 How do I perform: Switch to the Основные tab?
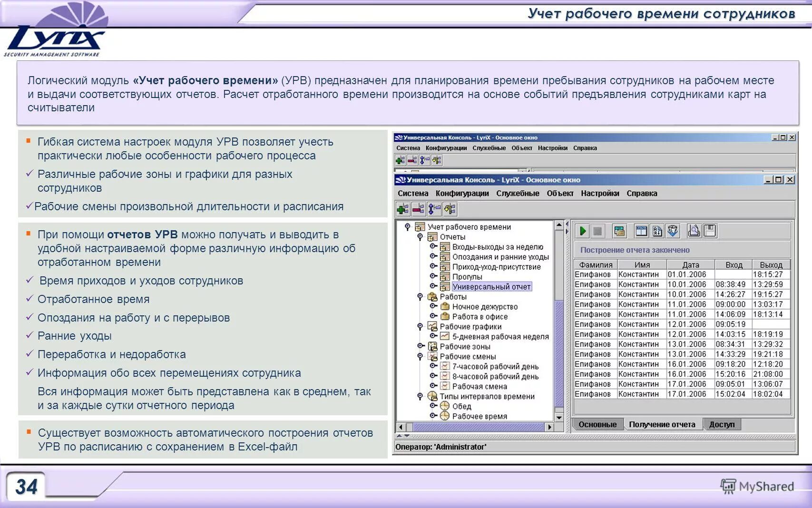pos(597,424)
